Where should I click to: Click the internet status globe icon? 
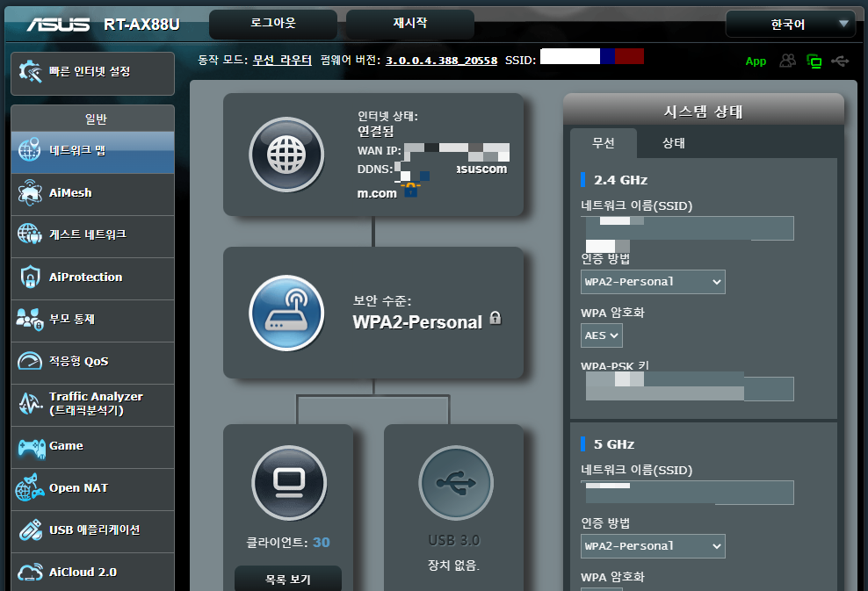pyautogui.click(x=286, y=155)
